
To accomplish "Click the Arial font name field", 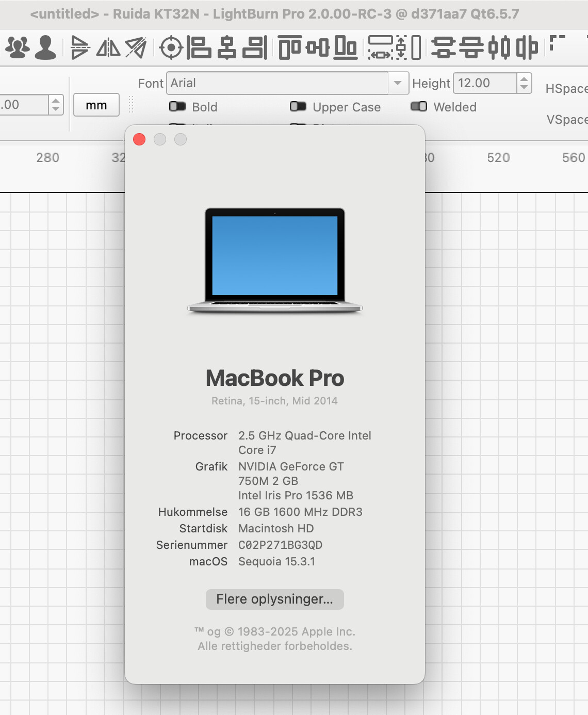I will 277,83.
